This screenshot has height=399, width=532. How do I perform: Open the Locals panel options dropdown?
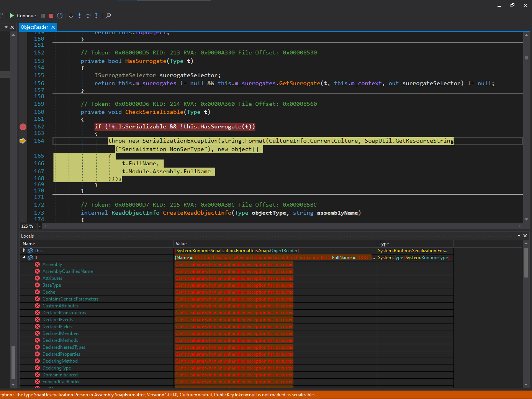point(519,236)
